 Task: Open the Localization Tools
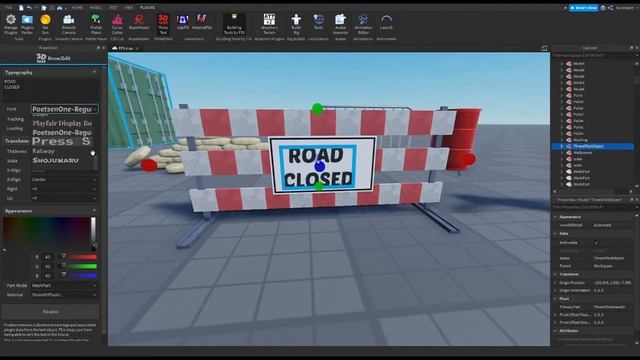pos(318,22)
